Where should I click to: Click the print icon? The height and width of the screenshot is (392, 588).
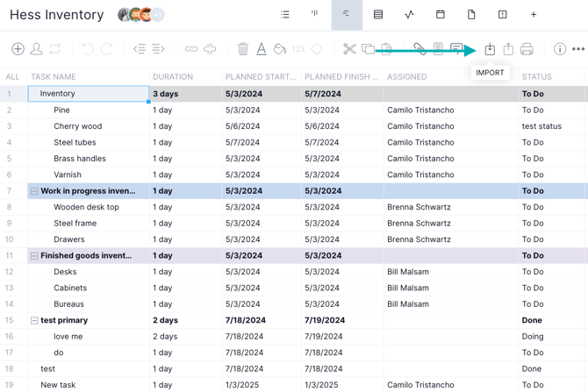coord(527,49)
